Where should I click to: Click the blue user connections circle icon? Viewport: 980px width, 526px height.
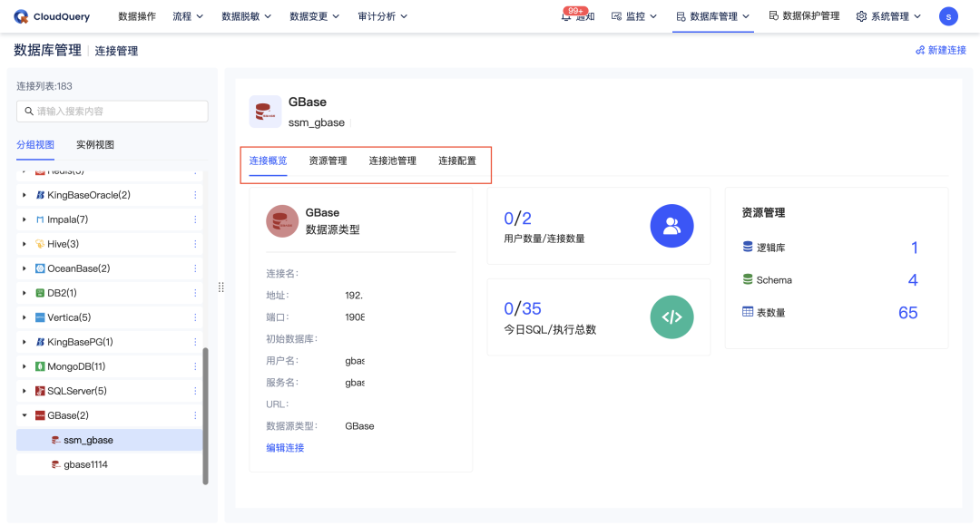(671, 225)
